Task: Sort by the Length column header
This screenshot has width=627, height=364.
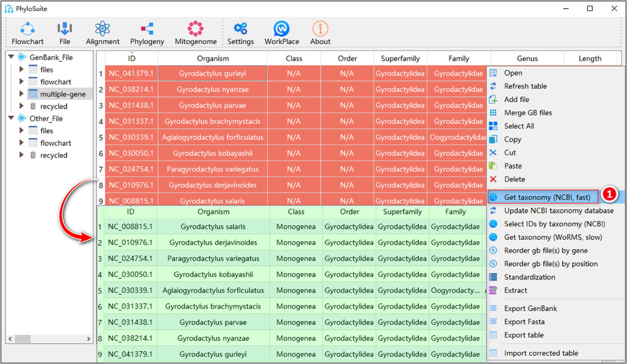Action: (x=590, y=58)
